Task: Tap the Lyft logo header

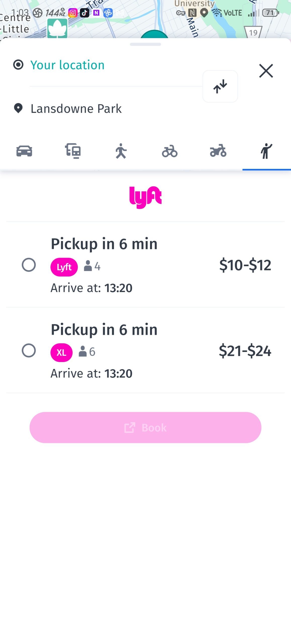Action: click(x=145, y=197)
